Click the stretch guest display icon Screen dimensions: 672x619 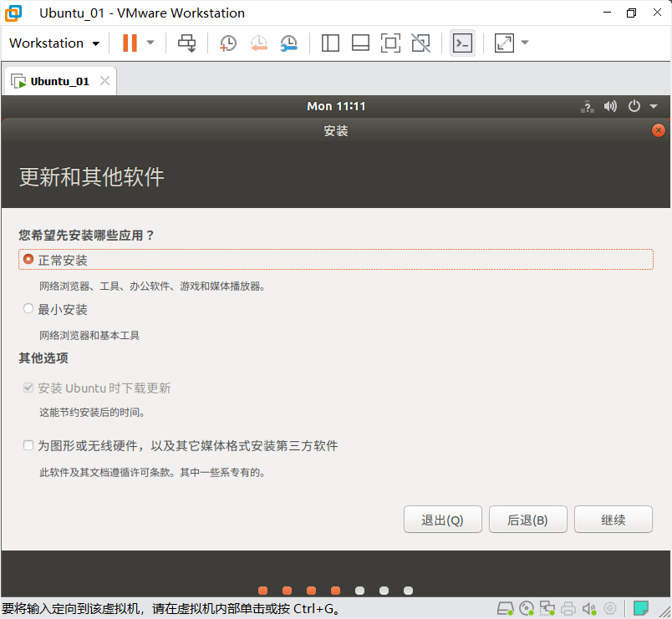coord(504,43)
